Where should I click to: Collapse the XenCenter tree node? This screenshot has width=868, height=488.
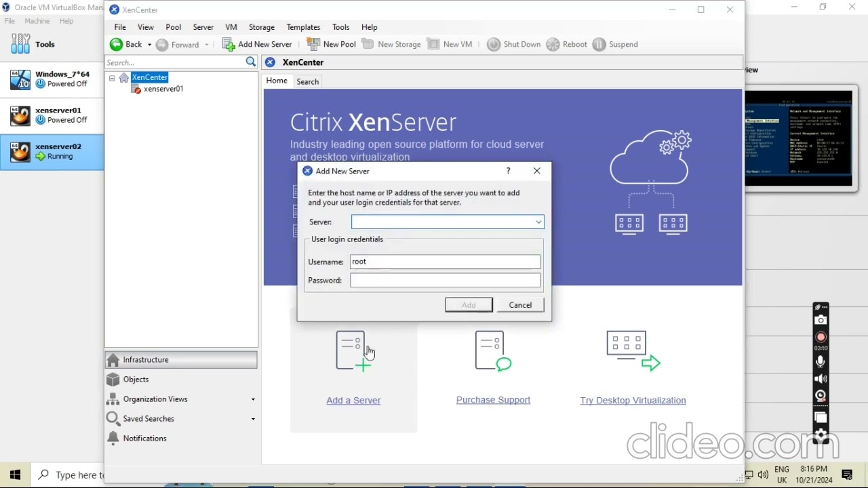tap(112, 78)
